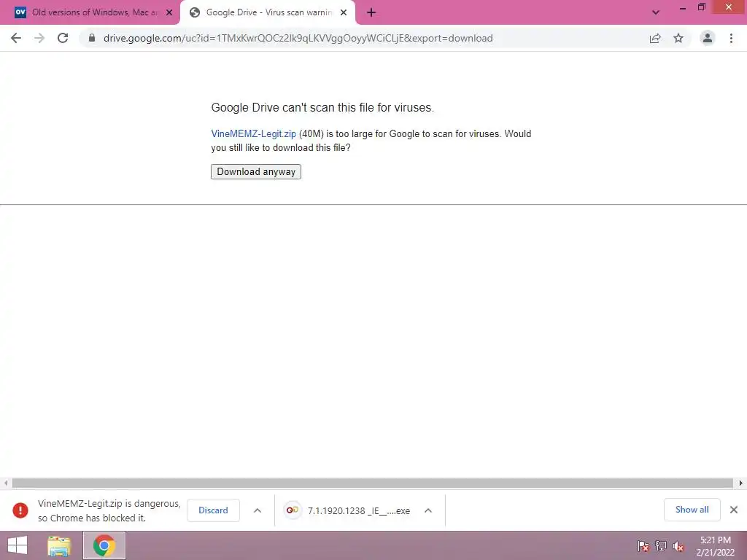Go back to the previous page
This screenshot has width=747, height=560.
pyautogui.click(x=16, y=38)
